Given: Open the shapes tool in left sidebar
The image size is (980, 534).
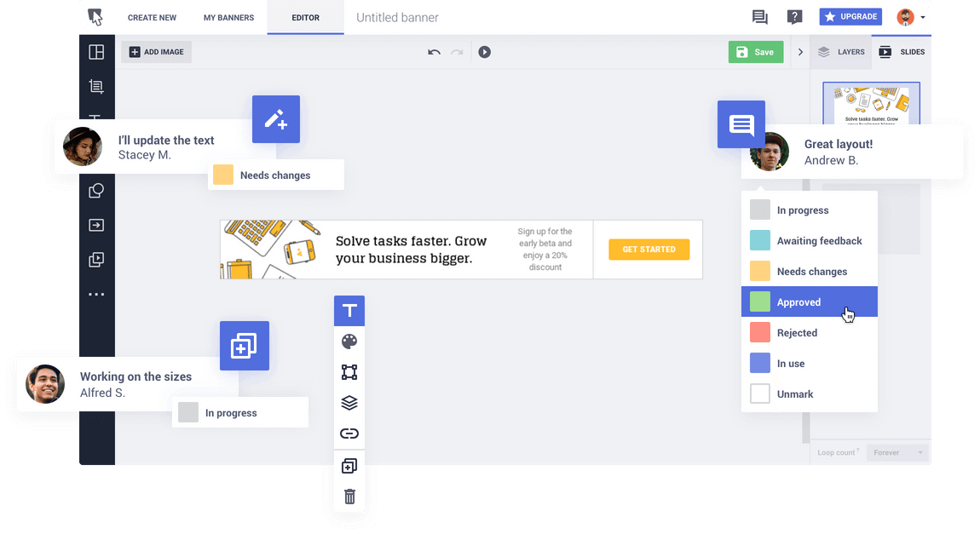Looking at the screenshot, I should [x=96, y=191].
